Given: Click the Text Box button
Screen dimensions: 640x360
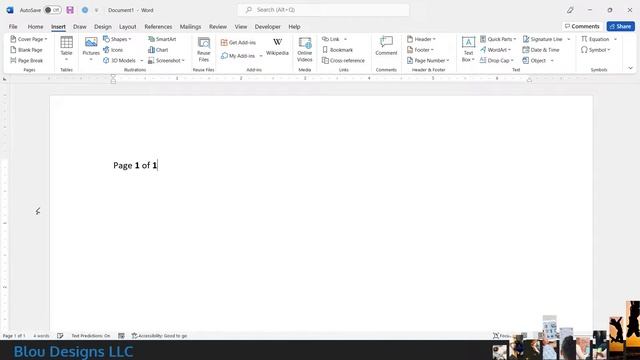Looking at the screenshot, I should (x=468, y=49).
